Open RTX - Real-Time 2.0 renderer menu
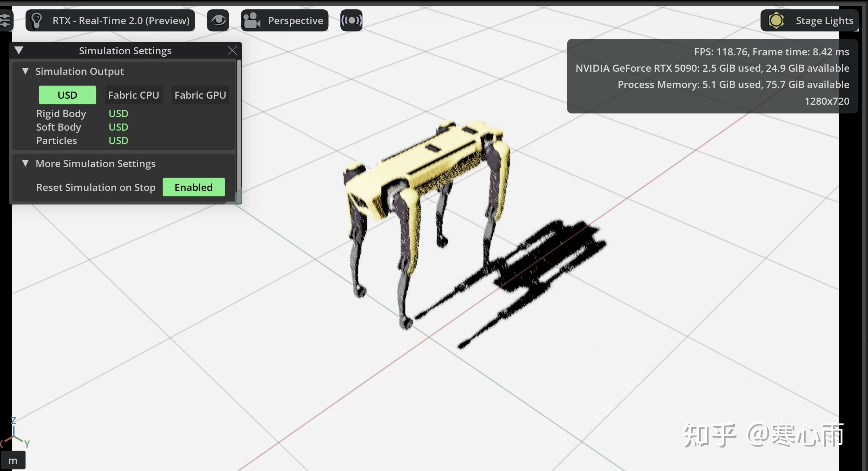The width and height of the screenshot is (868, 471). point(121,21)
